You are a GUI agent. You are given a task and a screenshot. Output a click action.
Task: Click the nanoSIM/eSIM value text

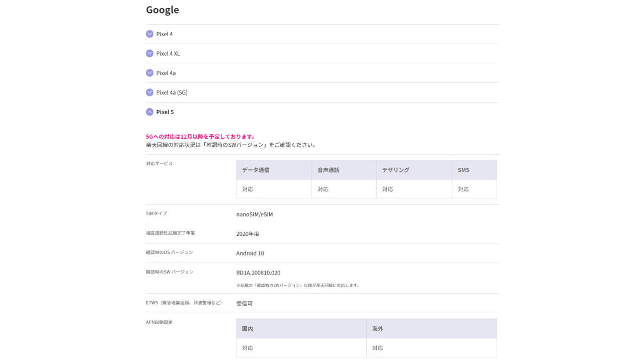point(255,214)
